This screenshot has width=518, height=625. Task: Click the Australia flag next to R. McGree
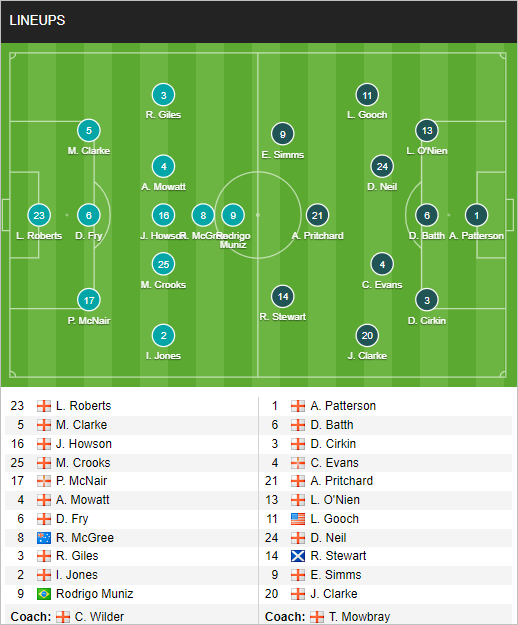click(x=44, y=538)
